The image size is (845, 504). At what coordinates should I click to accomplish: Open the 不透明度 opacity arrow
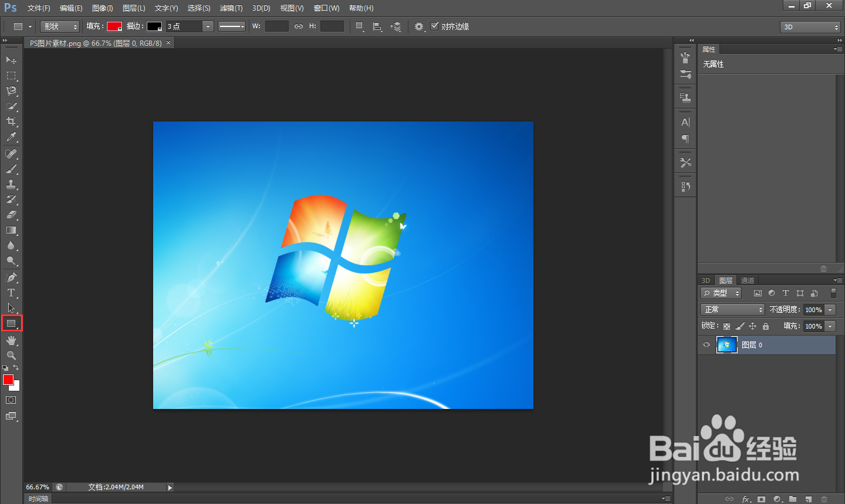830,310
